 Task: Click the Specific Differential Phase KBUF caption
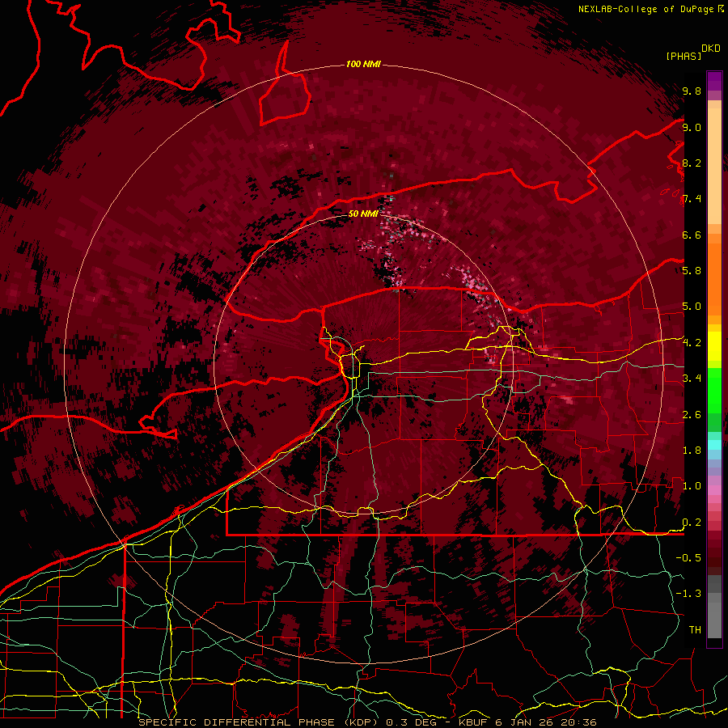(368, 722)
